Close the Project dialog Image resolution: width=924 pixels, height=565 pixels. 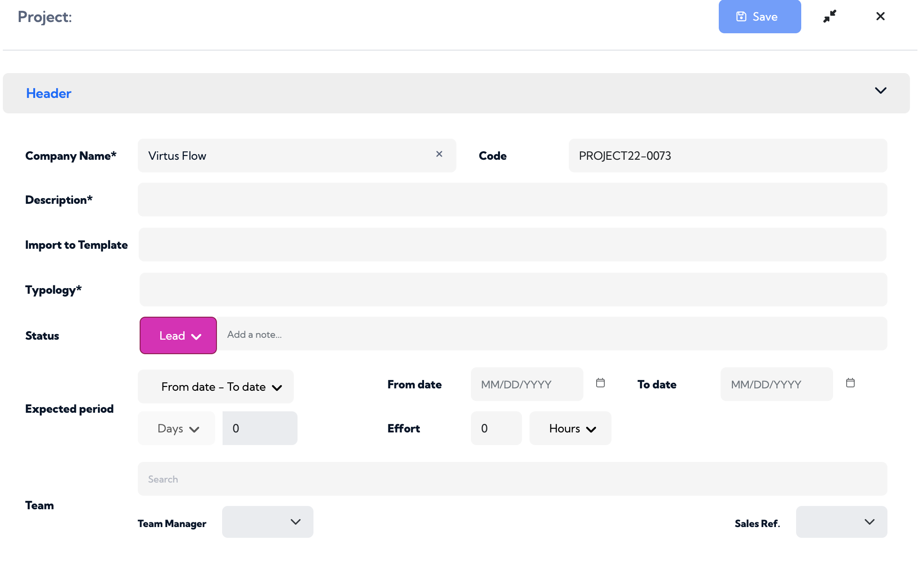[880, 16]
